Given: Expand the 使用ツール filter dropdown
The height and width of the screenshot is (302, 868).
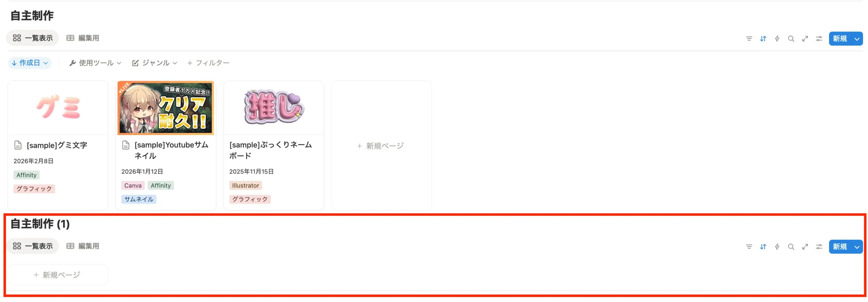Looking at the screenshot, I should click(x=95, y=63).
